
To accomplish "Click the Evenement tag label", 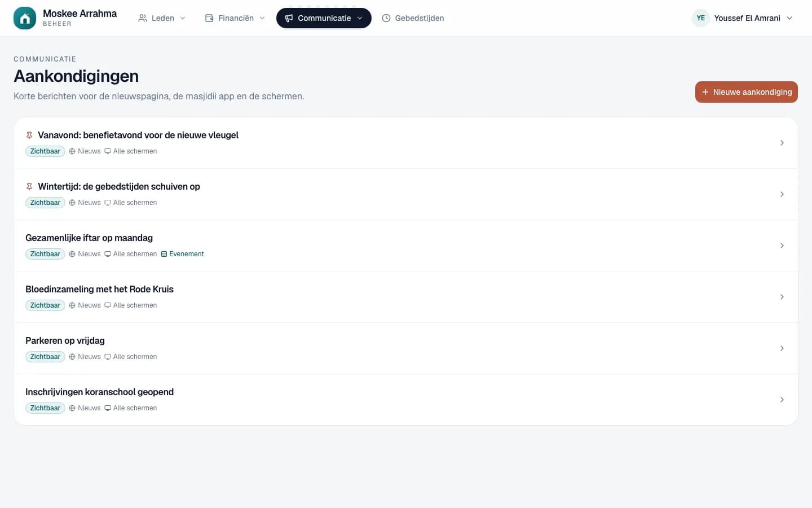I will [x=187, y=254].
